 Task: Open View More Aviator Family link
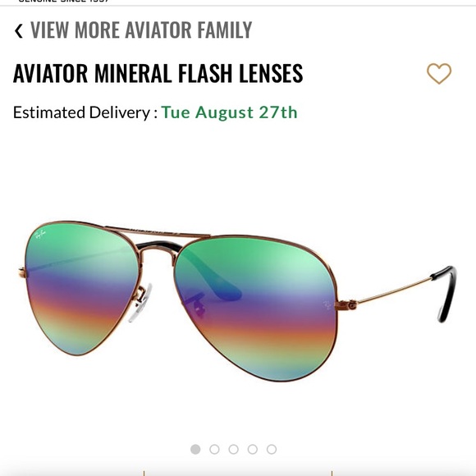141,30
